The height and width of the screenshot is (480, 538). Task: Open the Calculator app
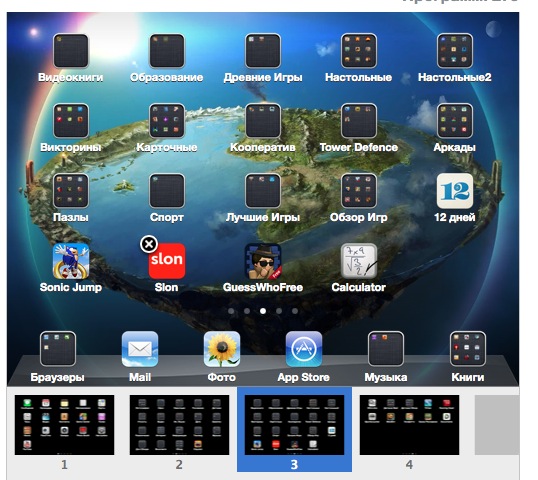pos(359,261)
